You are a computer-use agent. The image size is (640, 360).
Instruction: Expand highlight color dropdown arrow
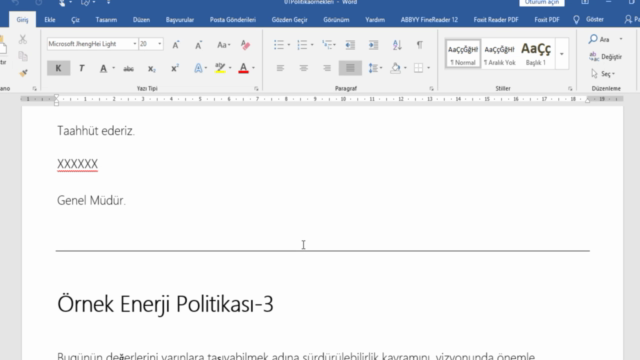pyautogui.click(x=230, y=68)
